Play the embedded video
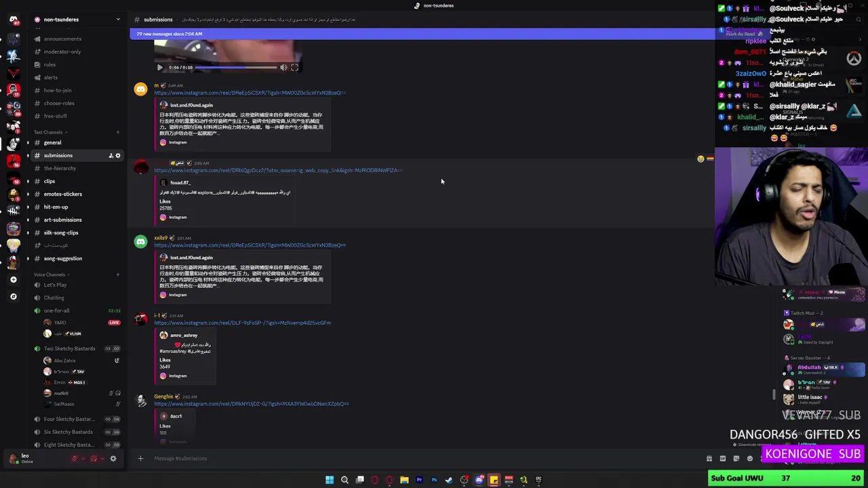The height and width of the screenshot is (488, 868). pyautogui.click(x=159, y=68)
